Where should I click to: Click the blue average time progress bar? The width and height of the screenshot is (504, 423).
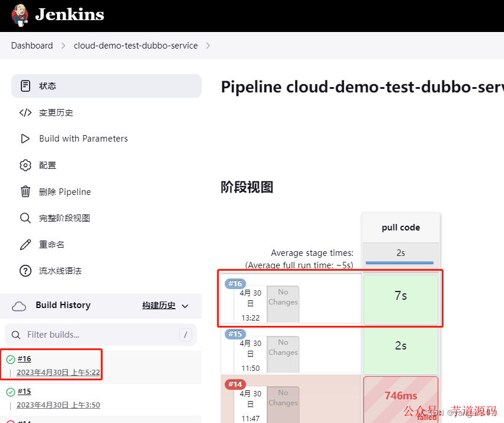click(400, 262)
